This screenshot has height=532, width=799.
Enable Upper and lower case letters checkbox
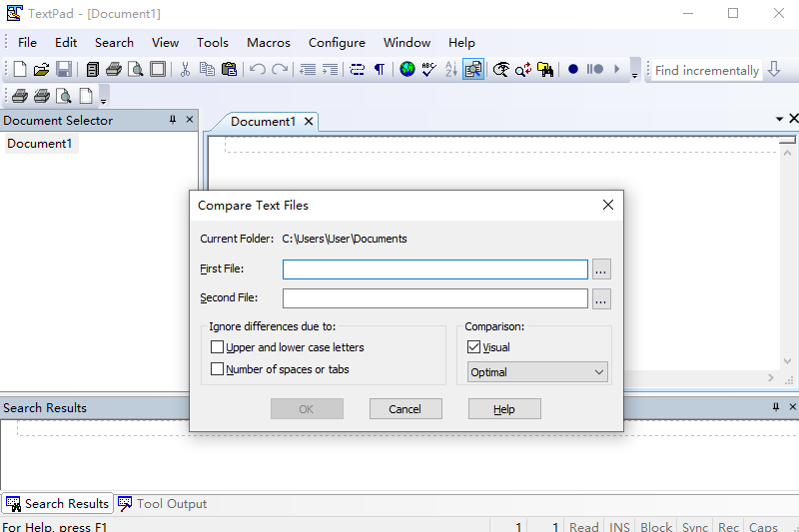pyautogui.click(x=218, y=347)
